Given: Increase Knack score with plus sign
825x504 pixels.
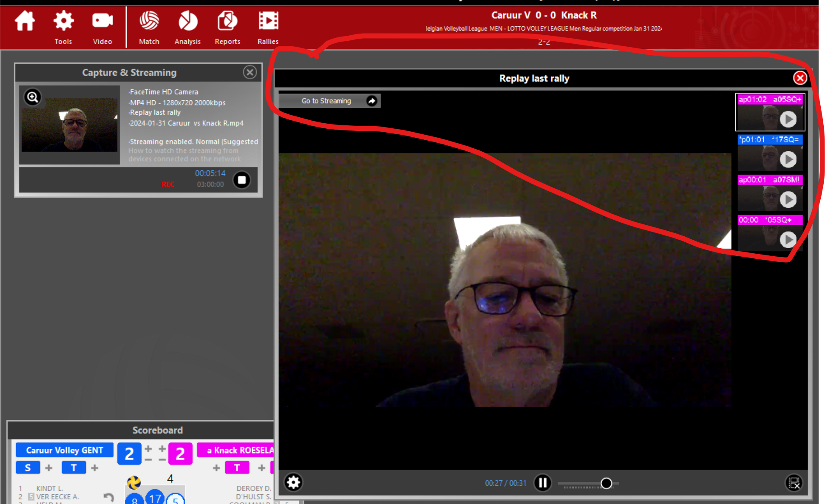Looking at the screenshot, I should [162, 448].
